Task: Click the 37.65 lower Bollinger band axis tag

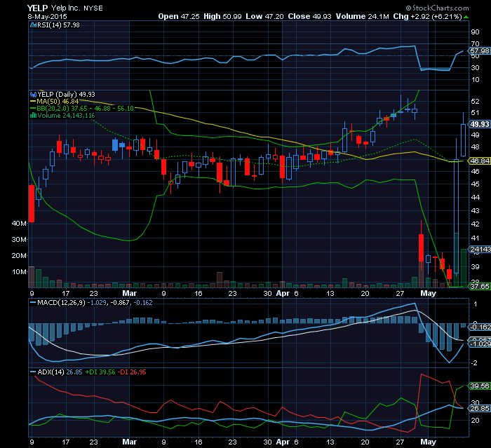Action: click(479, 287)
